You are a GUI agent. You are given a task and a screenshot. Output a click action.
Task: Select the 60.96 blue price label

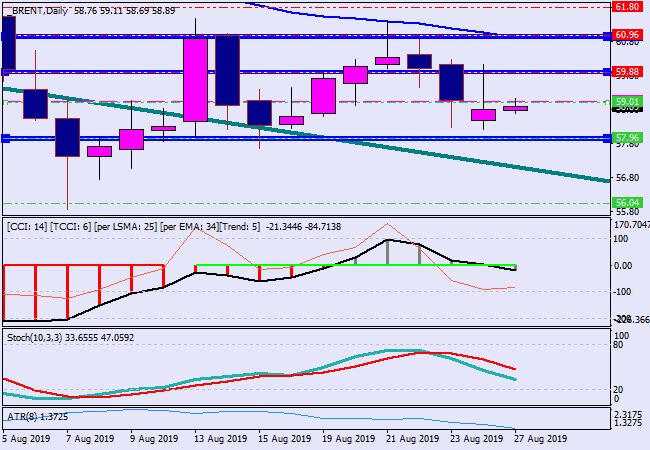626,35
